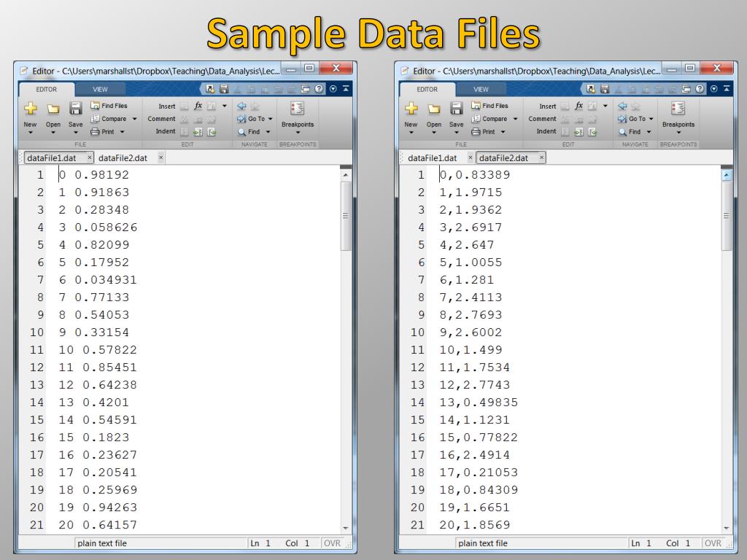The image size is (747, 560).
Task: Open the Go To dropdown in left editor
Action: 271,119
